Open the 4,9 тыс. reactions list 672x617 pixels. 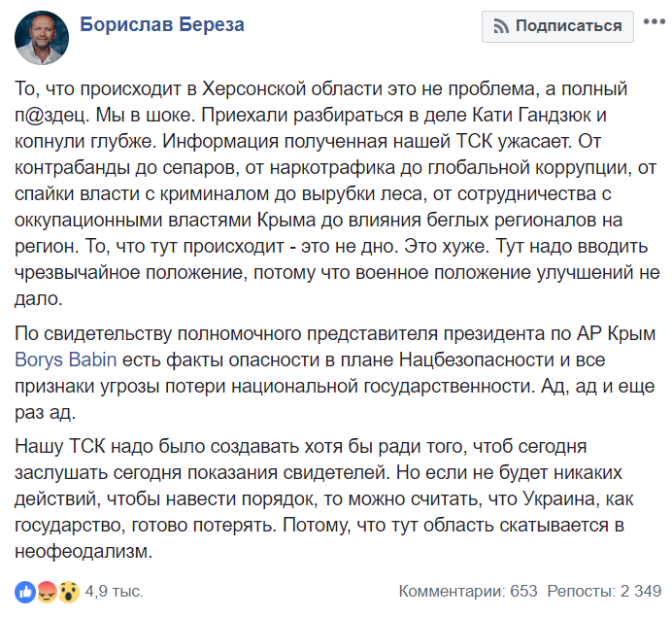coord(114,592)
